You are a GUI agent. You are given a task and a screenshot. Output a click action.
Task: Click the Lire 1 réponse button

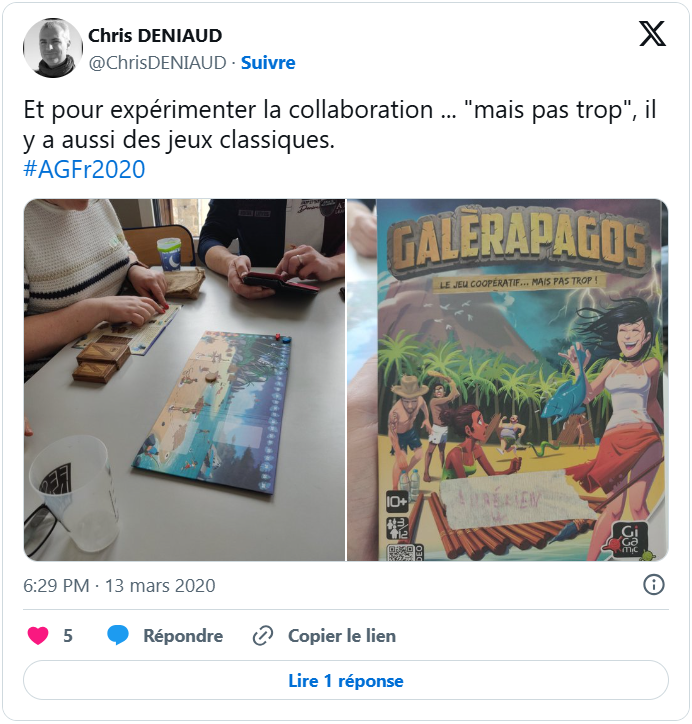tap(346, 681)
